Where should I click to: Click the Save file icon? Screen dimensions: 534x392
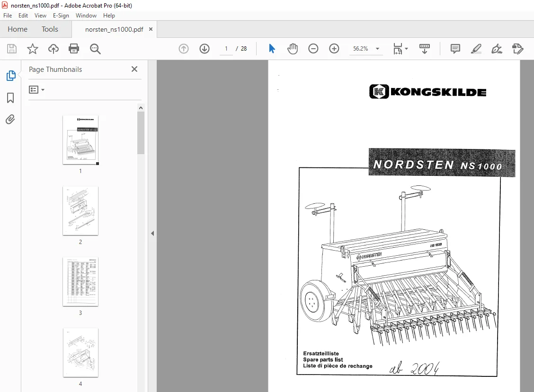(12, 49)
